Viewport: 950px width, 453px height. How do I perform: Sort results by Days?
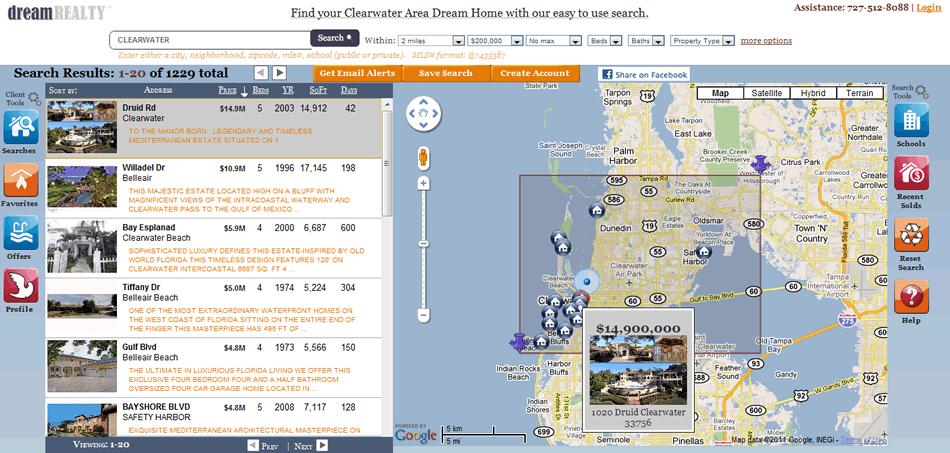tap(349, 90)
